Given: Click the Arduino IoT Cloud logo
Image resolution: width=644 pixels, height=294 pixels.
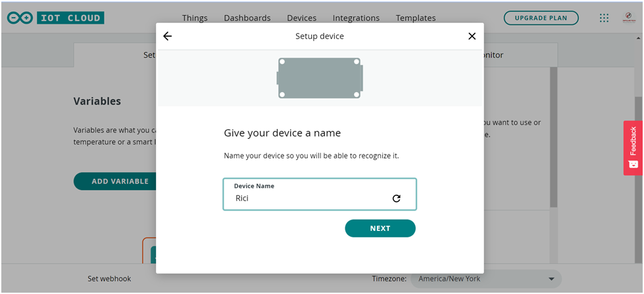Looking at the screenshot, I should click(x=55, y=18).
